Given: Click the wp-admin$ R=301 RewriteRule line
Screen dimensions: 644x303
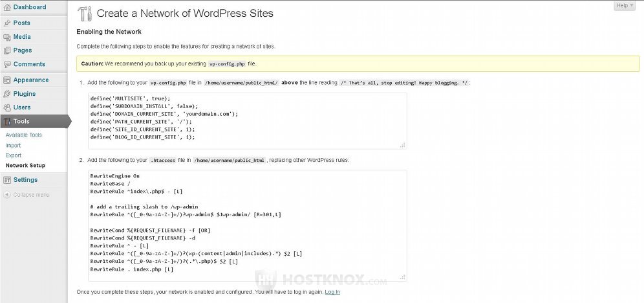Looking at the screenshot, I should (186, 214).
